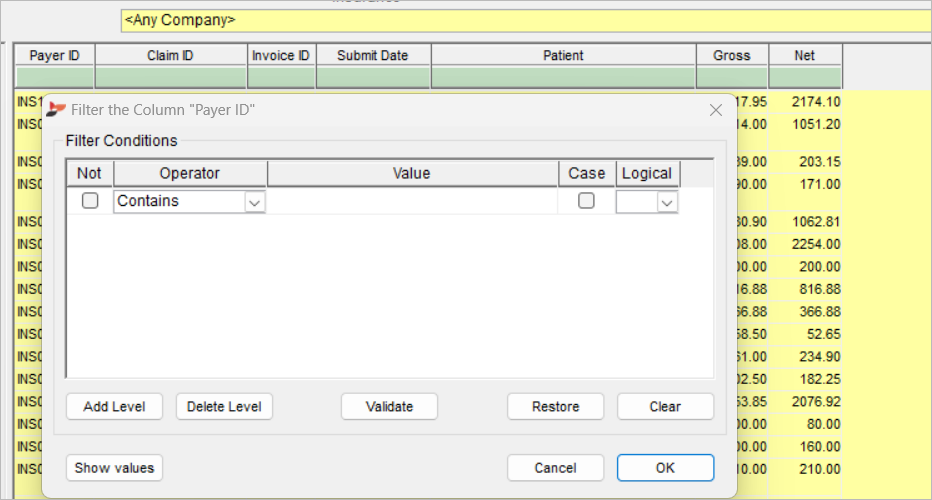Confirm the filter with OK
Screen dimensions: 932x500
click(x=665, y=468)
